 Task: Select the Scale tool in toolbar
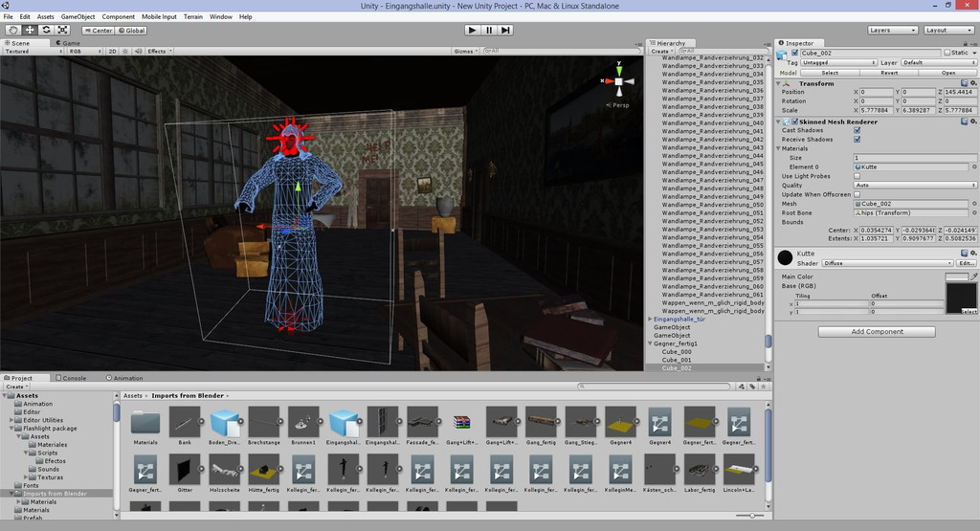click(x=62, y=30)
